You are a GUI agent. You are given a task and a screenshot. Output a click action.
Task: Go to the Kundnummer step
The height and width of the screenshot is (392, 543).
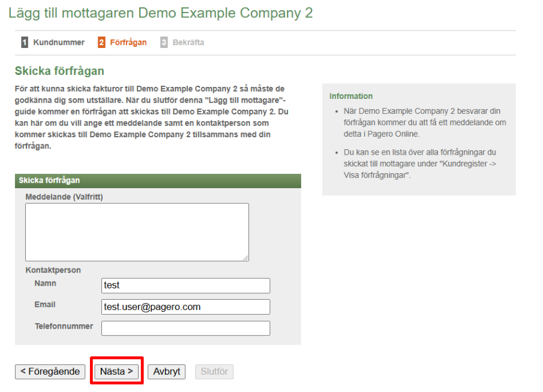[58, 43]
